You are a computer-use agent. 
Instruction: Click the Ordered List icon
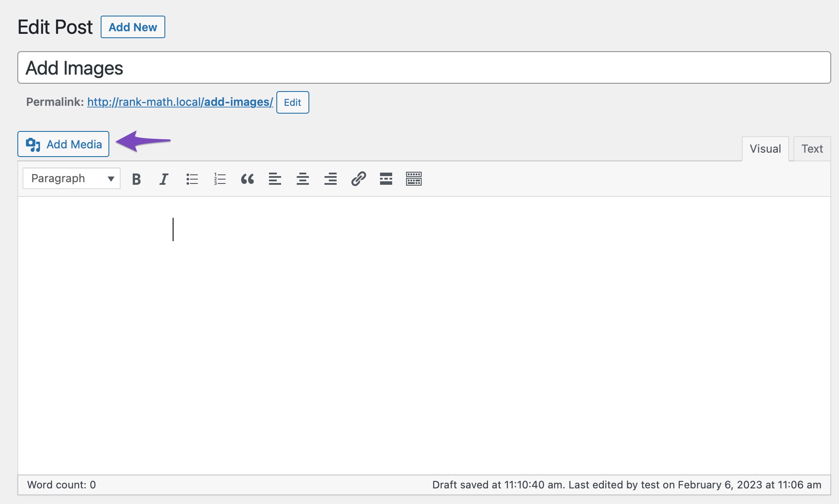click(x=219, y=178)
